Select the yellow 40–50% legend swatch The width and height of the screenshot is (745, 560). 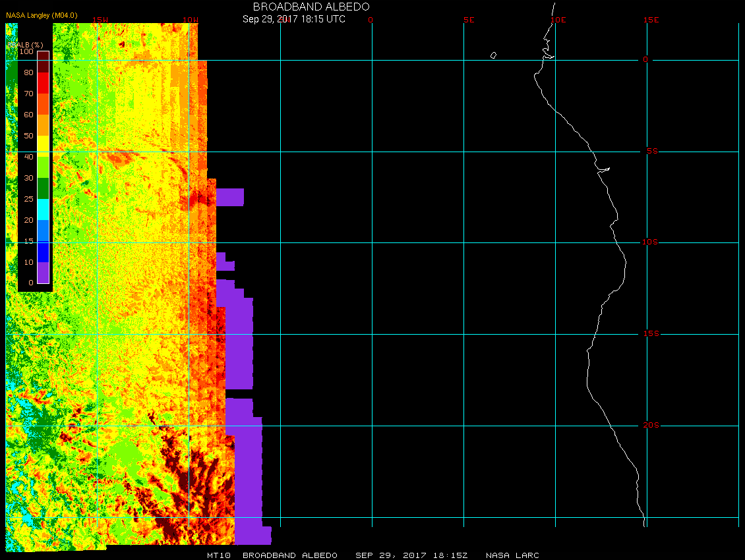coord(43,146)
